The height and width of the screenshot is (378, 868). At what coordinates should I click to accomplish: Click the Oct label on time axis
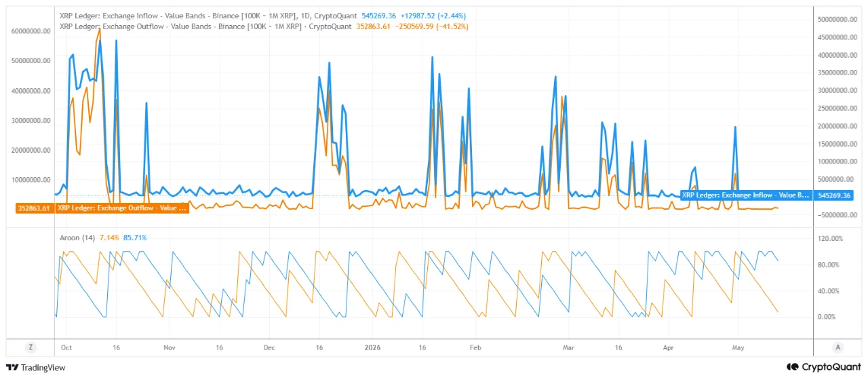coord(66,347)
